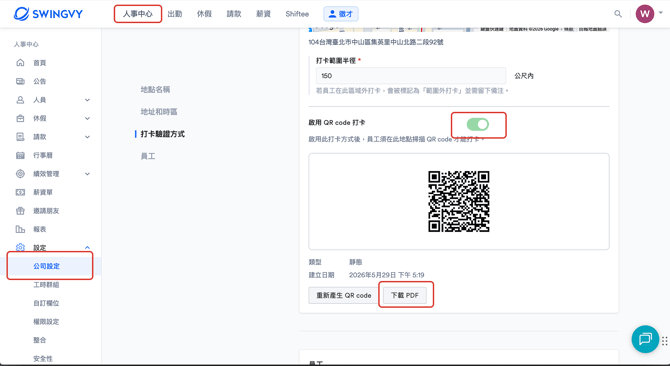Jump to 地址和時區 section

(x=159, y=111)
